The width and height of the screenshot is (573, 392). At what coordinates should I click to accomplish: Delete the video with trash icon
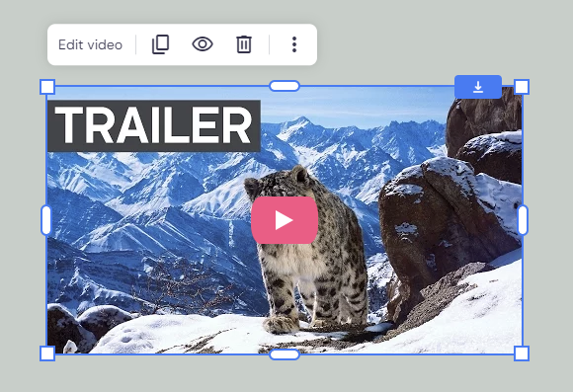pos(244,44)
